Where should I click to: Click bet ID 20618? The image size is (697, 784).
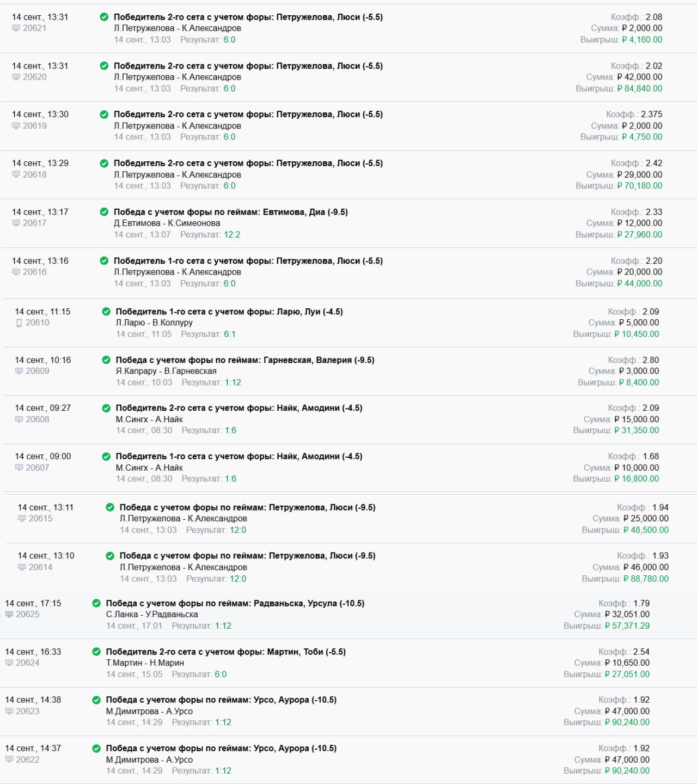[x=35, y=174]
